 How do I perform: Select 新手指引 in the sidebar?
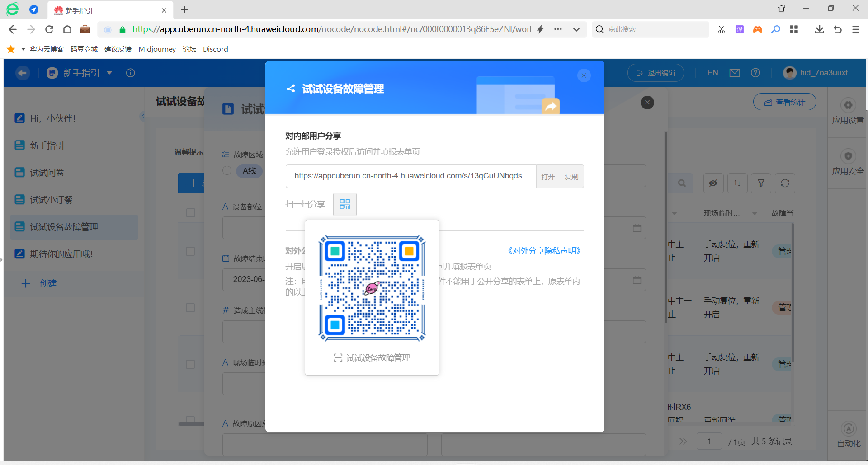(x=74, y=146)
